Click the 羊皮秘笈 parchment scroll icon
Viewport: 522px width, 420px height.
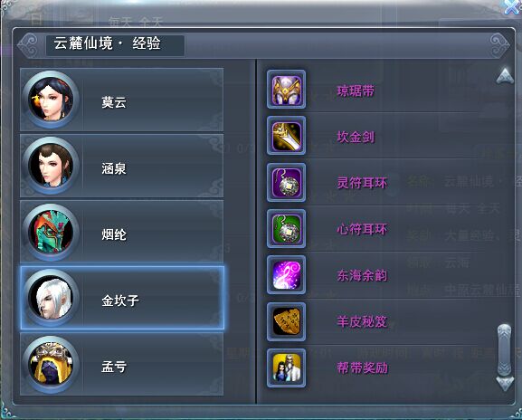click(286, 321)
